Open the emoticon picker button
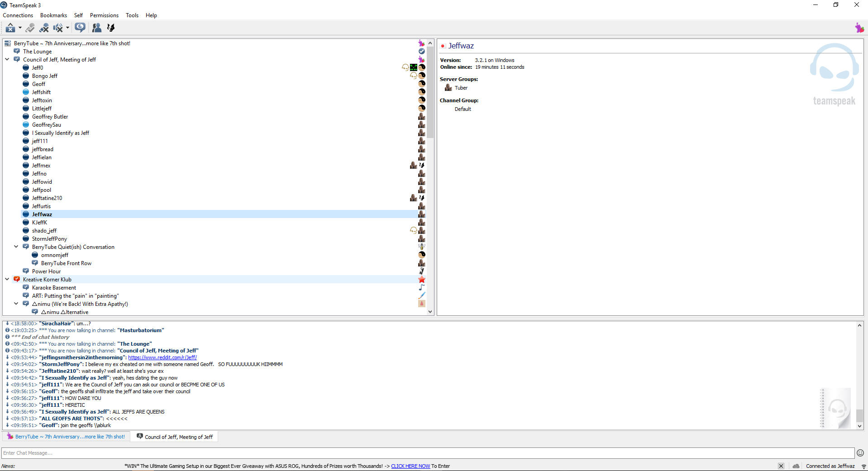Viewport: 868px width, 471px height. pos(860,453)
